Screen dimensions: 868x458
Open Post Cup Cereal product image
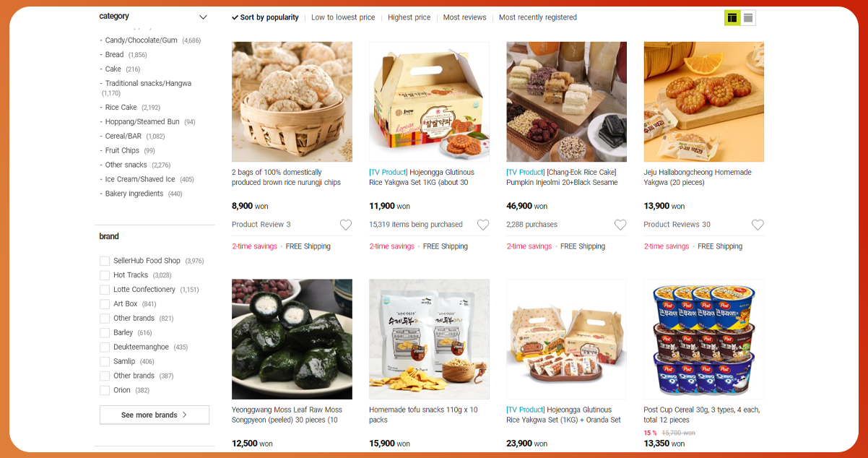[703, 340]
